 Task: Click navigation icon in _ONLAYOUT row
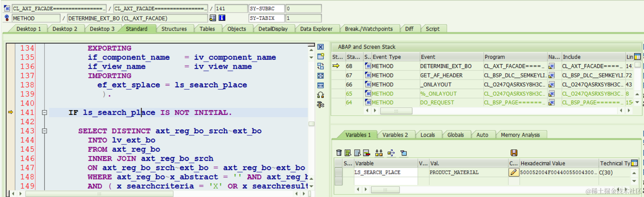tap(551, 84)
